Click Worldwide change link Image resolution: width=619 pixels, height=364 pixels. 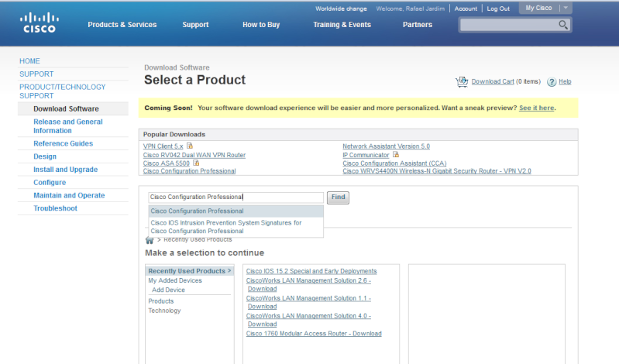[x=341, y=9]
